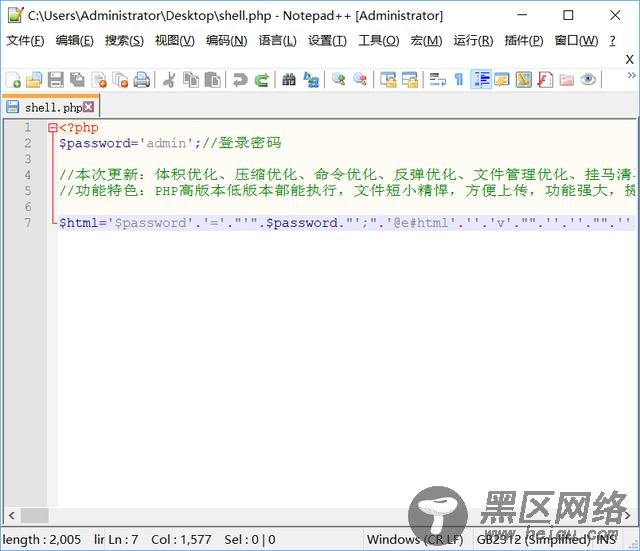Open the Function List panel
This screenshot has height=551, width=640.
pyautogui.click(x=545, y=80)
